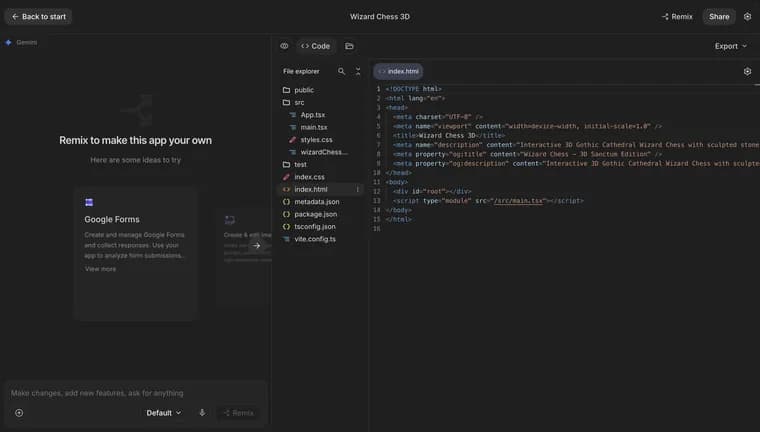Expand the test folder
The width and height of the screenshot is (760, 432).
pos(320,165)
